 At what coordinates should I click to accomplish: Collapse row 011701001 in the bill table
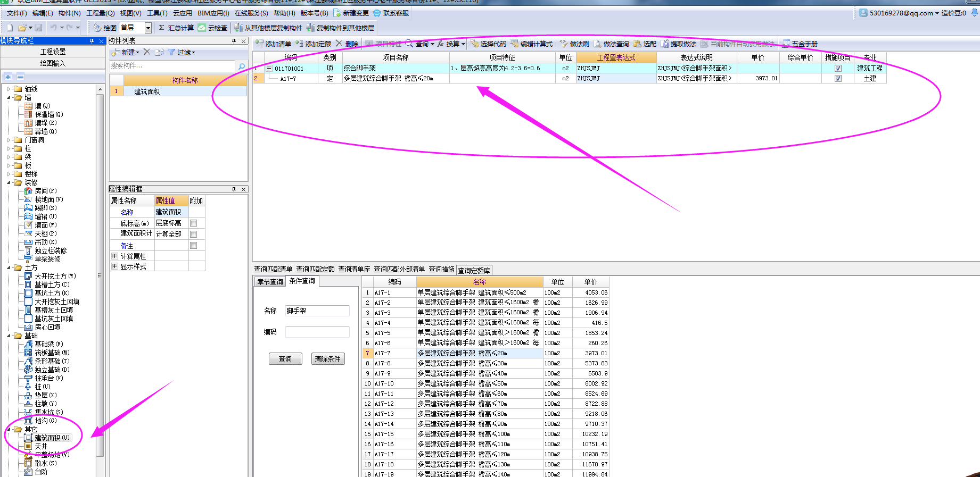269,68
